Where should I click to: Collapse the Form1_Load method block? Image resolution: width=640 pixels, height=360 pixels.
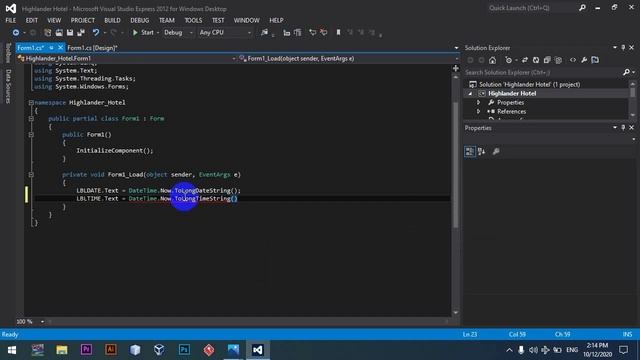pos(31,174)
